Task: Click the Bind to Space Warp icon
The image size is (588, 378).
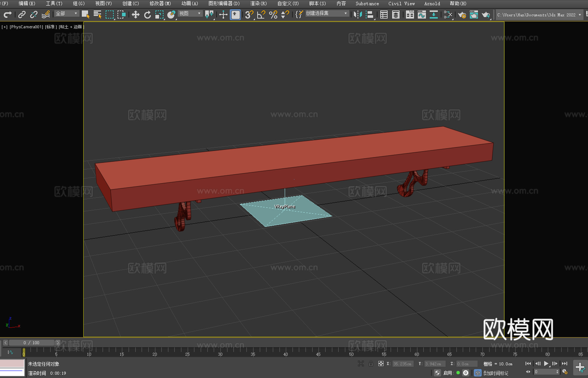Action: (x=46, y=14)
